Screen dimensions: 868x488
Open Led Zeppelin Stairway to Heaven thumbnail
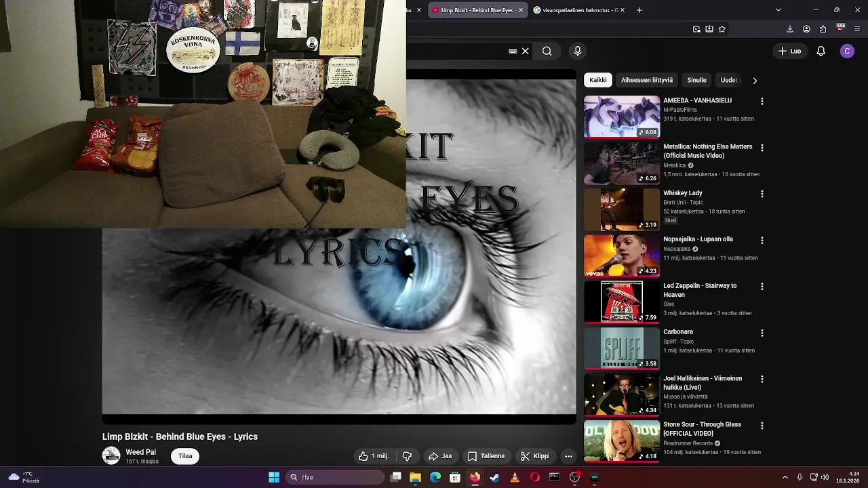(622, 302)
